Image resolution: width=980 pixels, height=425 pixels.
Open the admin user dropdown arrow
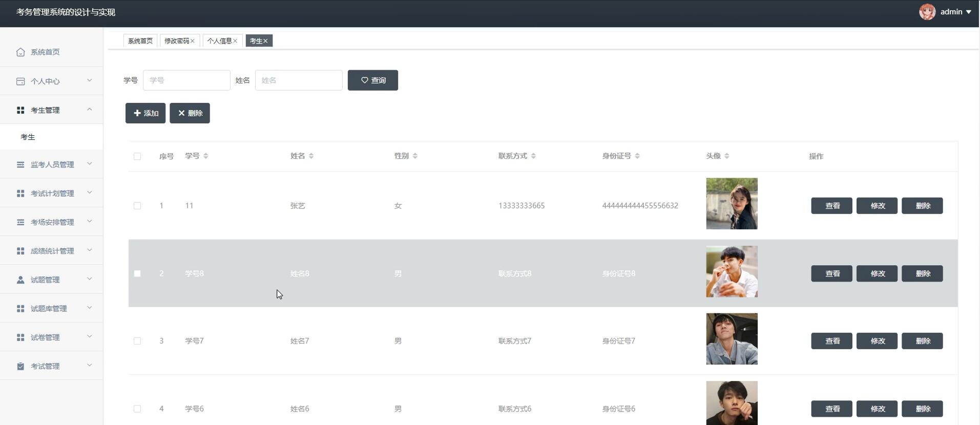click(x=969, y=12)
